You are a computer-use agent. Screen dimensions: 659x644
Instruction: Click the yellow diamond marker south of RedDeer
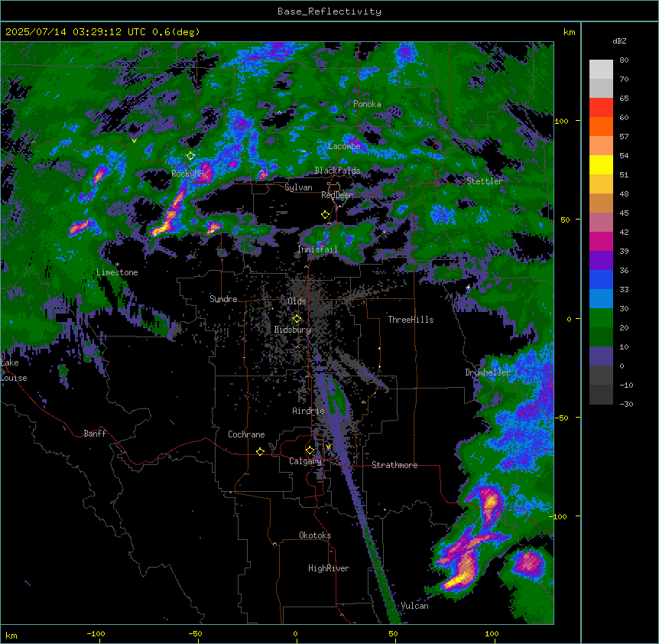point(325,215)
